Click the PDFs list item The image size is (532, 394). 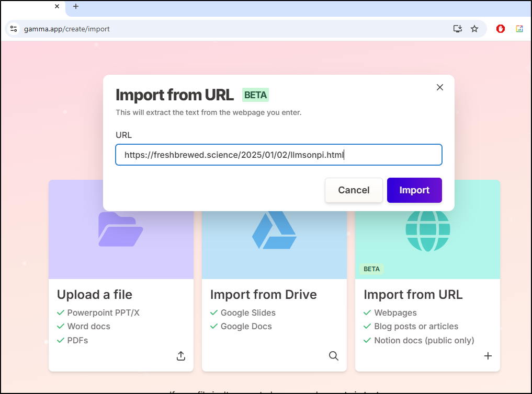77,340
